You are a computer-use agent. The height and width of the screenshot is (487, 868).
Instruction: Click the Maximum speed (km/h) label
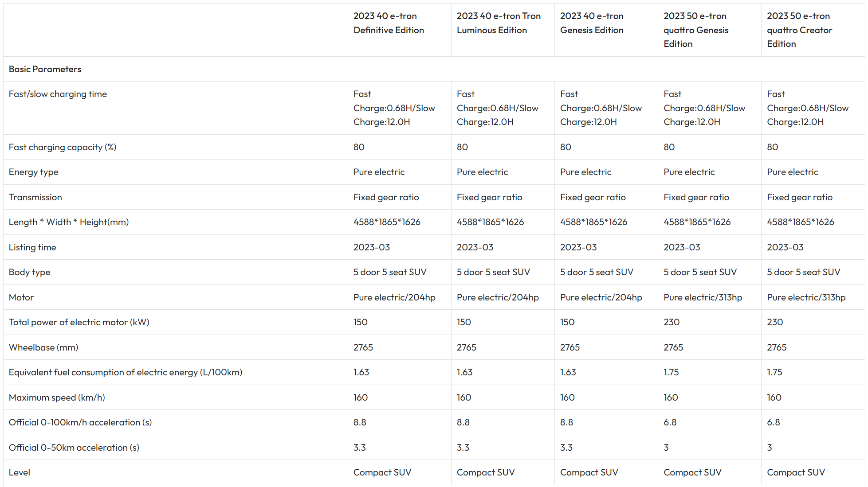coord(57,397)
